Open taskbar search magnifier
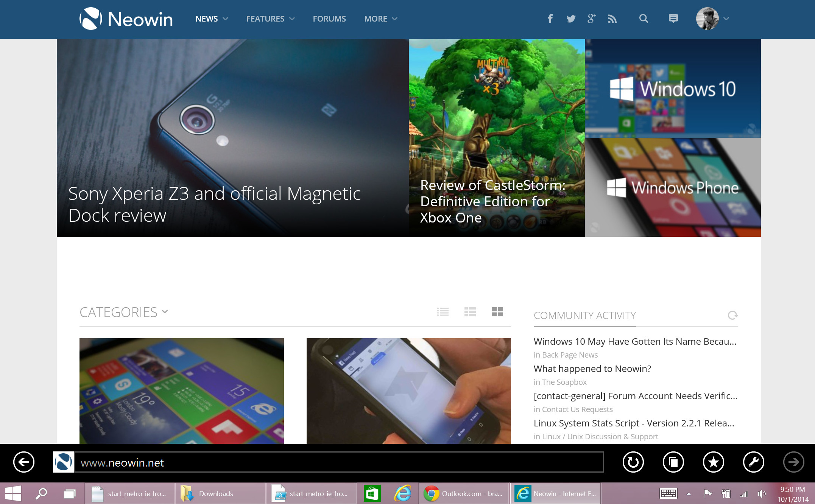This screenshot has height=504, width=815. pyautogui.click(x=41, y=493)
